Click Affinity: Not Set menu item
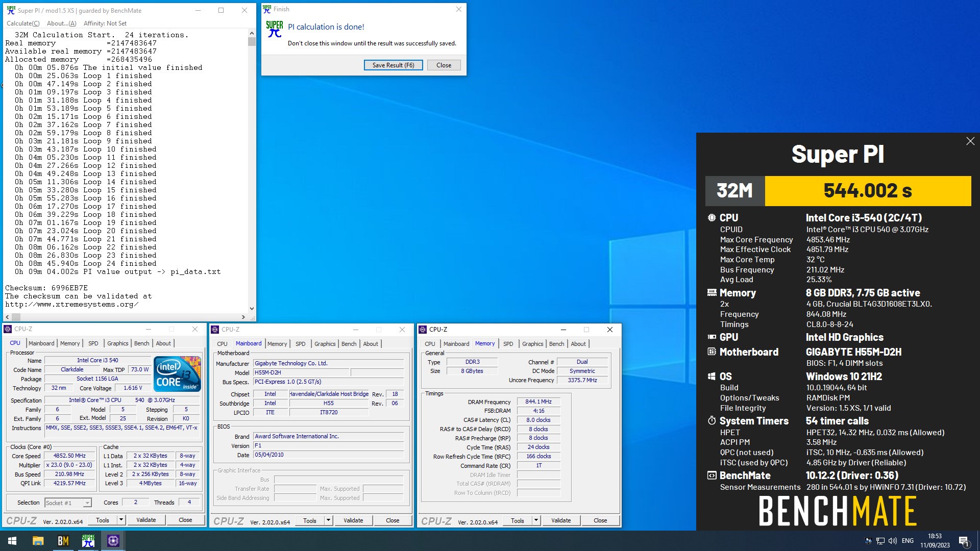The width and height of the screenshot is (980, 551). 105,23
